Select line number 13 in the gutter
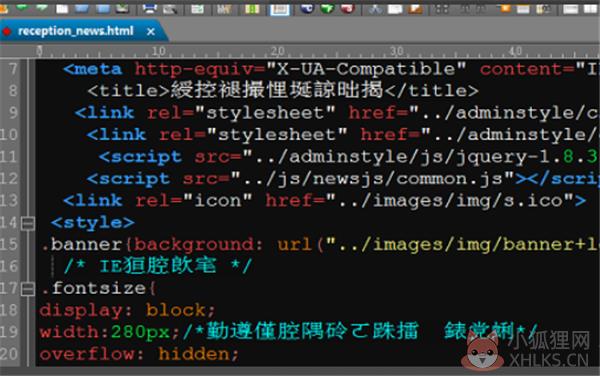The height and width of the screenshot is (376, 600). click(9, 200)
